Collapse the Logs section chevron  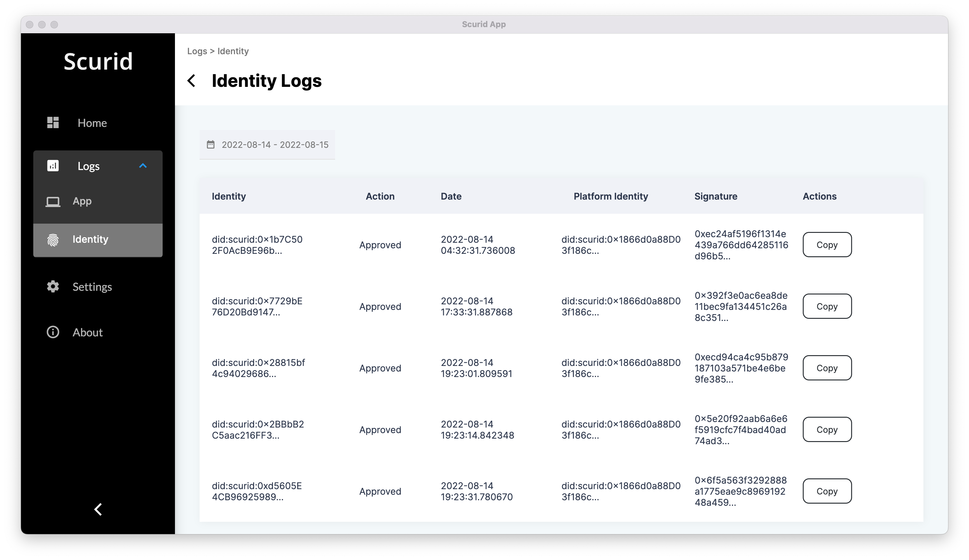(x=143, y=166)
